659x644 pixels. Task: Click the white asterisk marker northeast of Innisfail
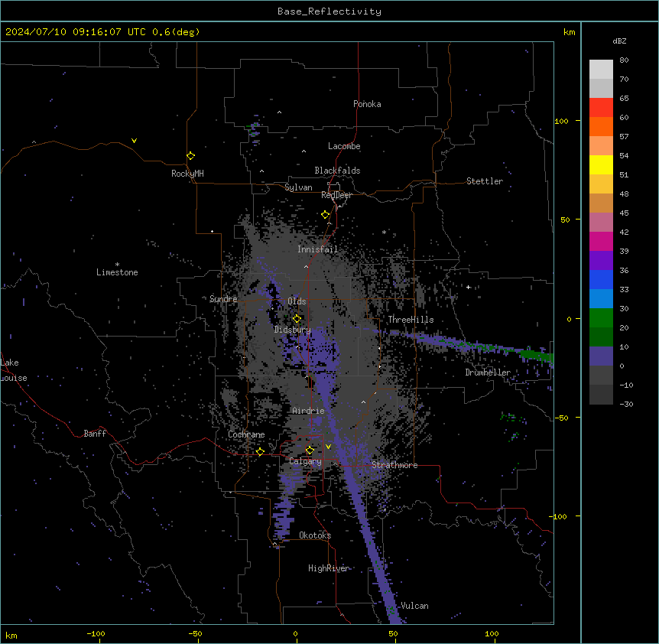click(x=384, y=232)
